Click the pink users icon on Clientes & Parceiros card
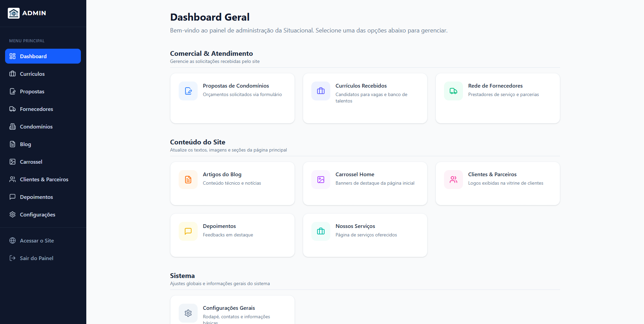644x324 pixels. click(x=453, y=180)
